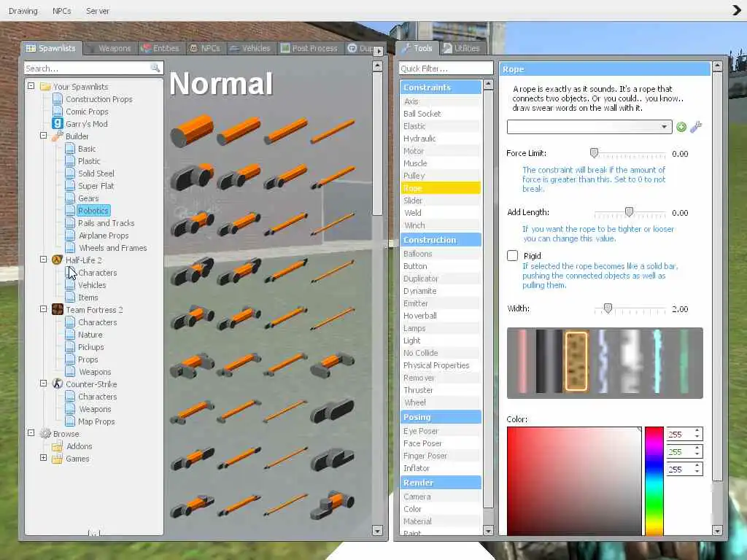Collapse the Browse tree node
Image resolution: width=747 pixels, height=560 pixels.
(31, 433)
